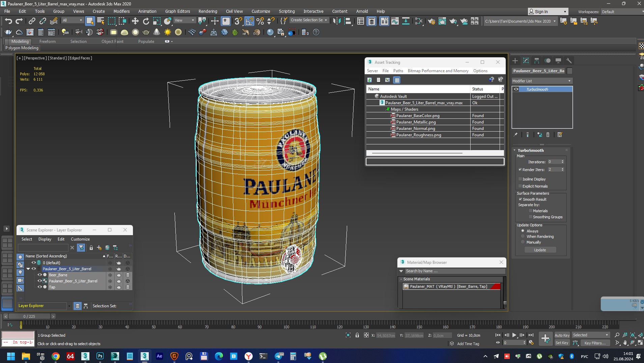The width and height of the screenshot is (644, 363).
Task: Go to the start frame
Action: pos(498,335)
